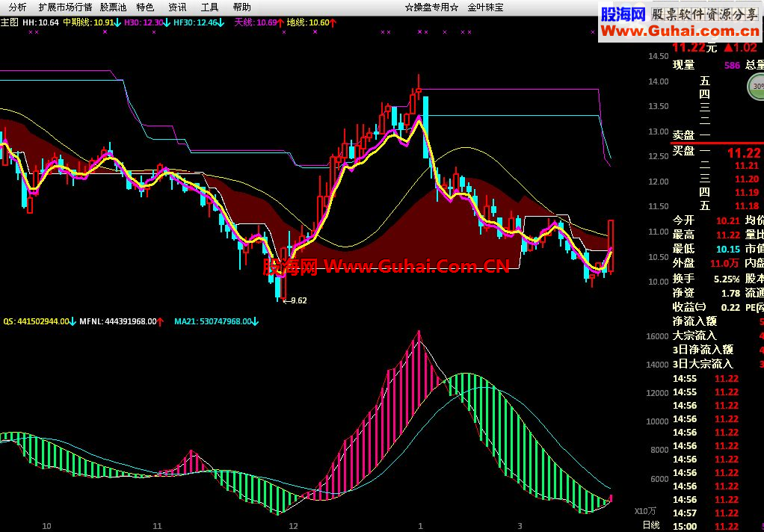This screenshot has width=764, height=532.
Task: Click the 净资 value 1.78
Action: tap(731, 294)
